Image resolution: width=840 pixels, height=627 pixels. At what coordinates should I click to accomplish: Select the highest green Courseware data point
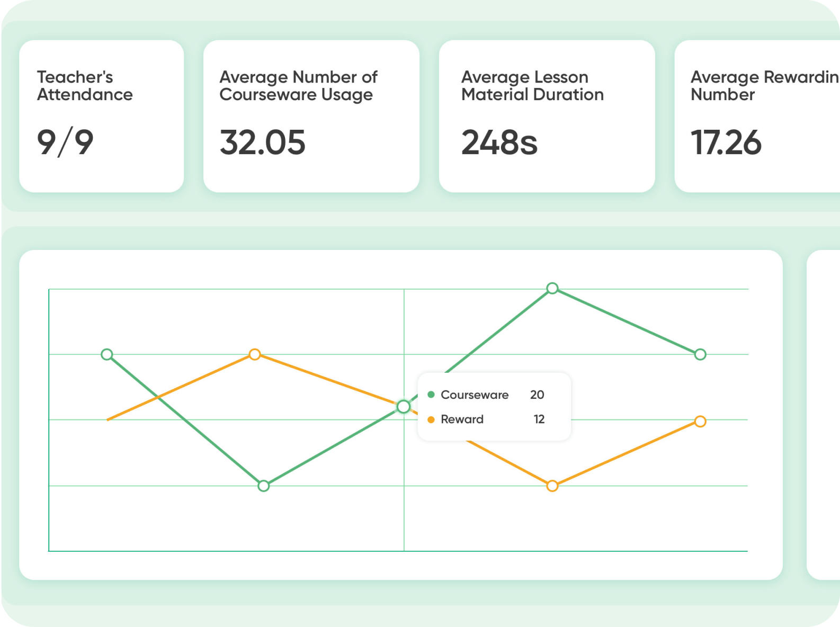(x=552, y=289)
